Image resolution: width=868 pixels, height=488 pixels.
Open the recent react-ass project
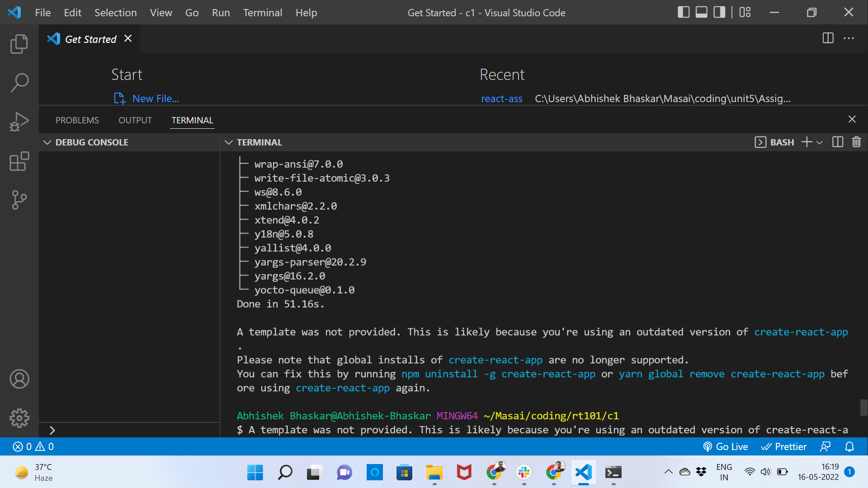point(502,98)
